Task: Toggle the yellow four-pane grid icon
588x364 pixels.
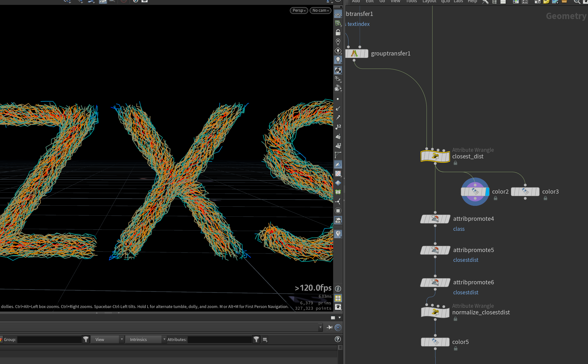Action: [x=338, y=298]
